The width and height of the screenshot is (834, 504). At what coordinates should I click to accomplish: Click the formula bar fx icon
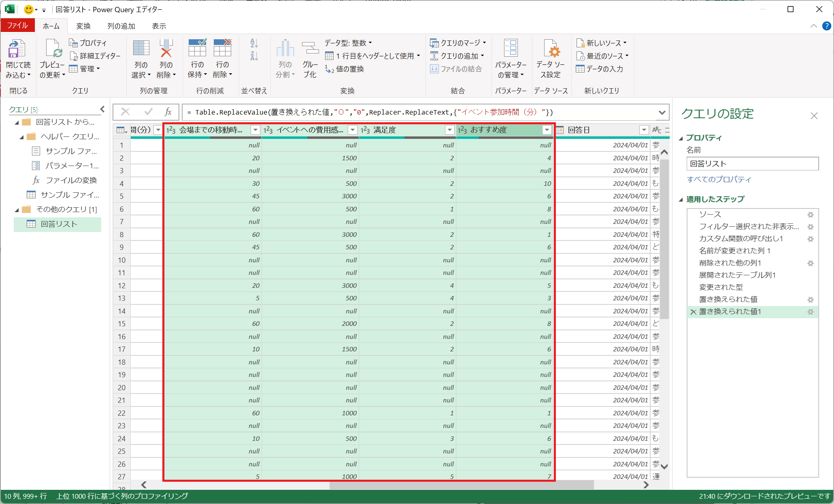point(168,112)
